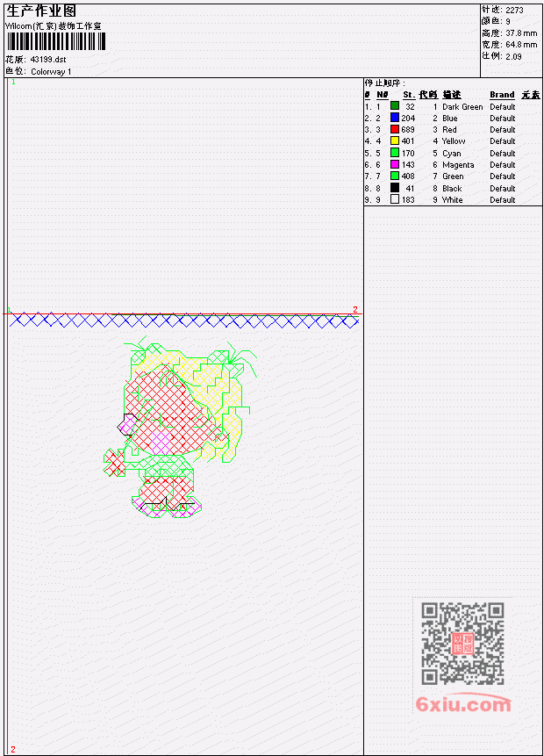Click the Dark Green color swatch
Screen dimensions: 544x756
click(395, 106)
